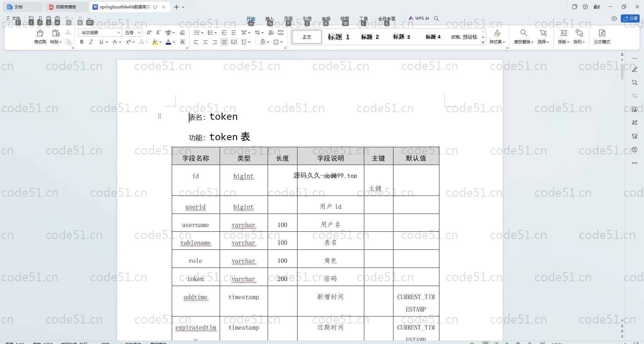This screenshot has height=344, width=644.
Task: Clear formatting with the eraser icon
Action: point(182,33)
